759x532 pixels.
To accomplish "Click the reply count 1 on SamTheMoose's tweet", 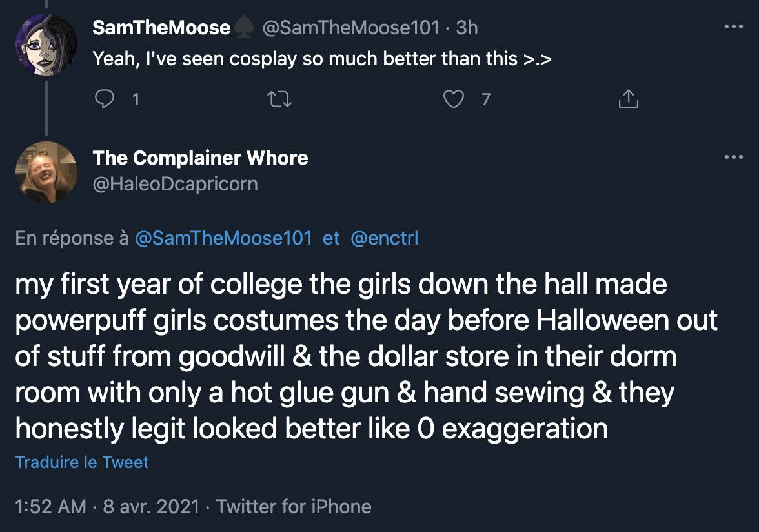I will coord(136,99).
